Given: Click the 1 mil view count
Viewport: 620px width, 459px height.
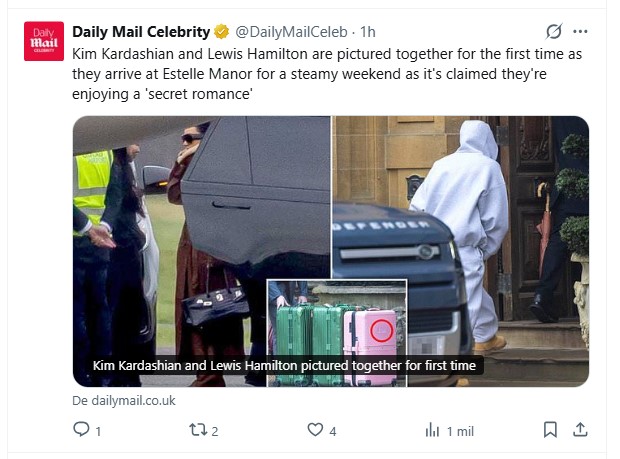Looking at the screenshot, I should coord(460,430).
